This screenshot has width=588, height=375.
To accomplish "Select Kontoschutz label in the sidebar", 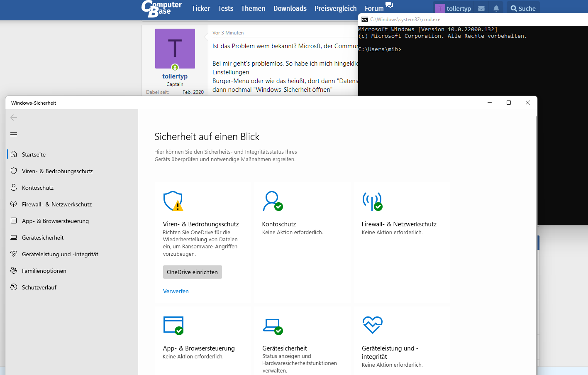I will (x=38, y=188).
